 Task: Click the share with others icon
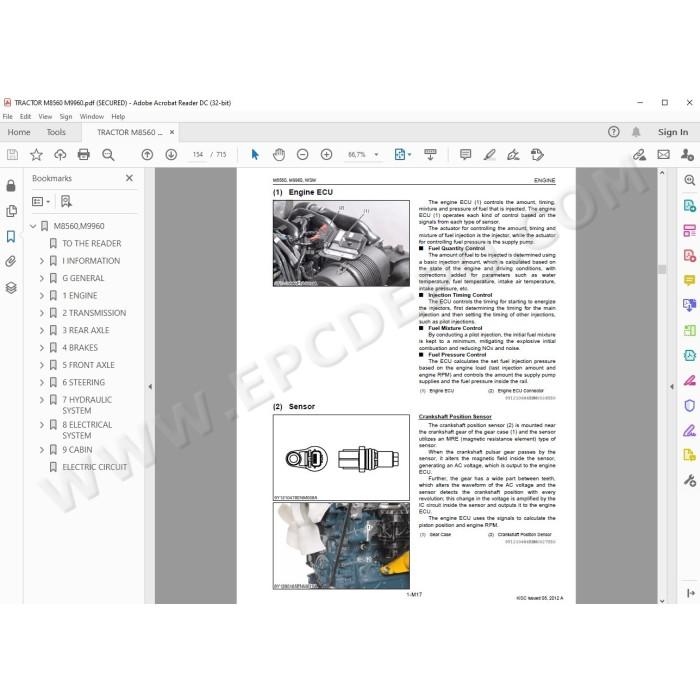pos(687,154)
